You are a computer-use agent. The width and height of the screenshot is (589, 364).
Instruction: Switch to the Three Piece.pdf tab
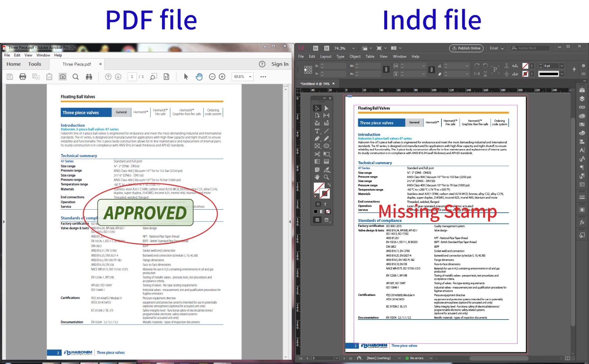tap(77, 64)
